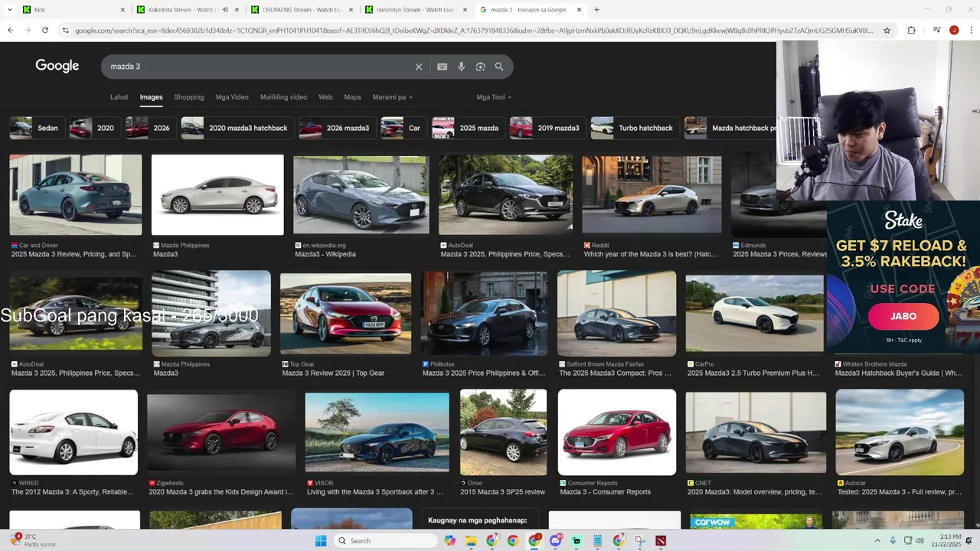Close the Kokzdota Stream browser tab
980x551 pixels.
point(237,10)
